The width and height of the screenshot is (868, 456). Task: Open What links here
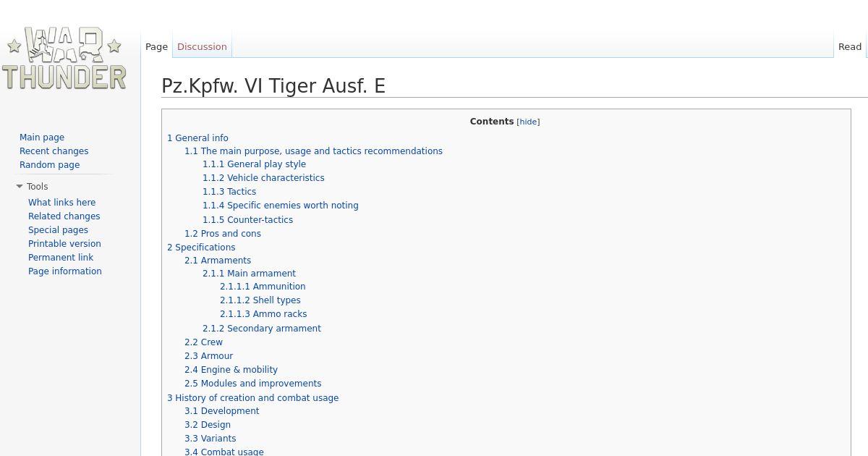click(62, 203)
